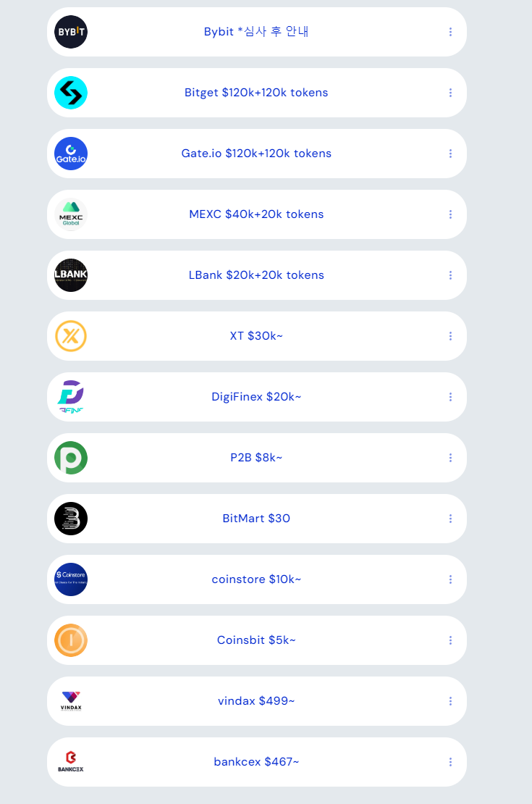The image size is (532, 804).
Task: Open three-dot menu on Bybit row
Action: [450, 32]
